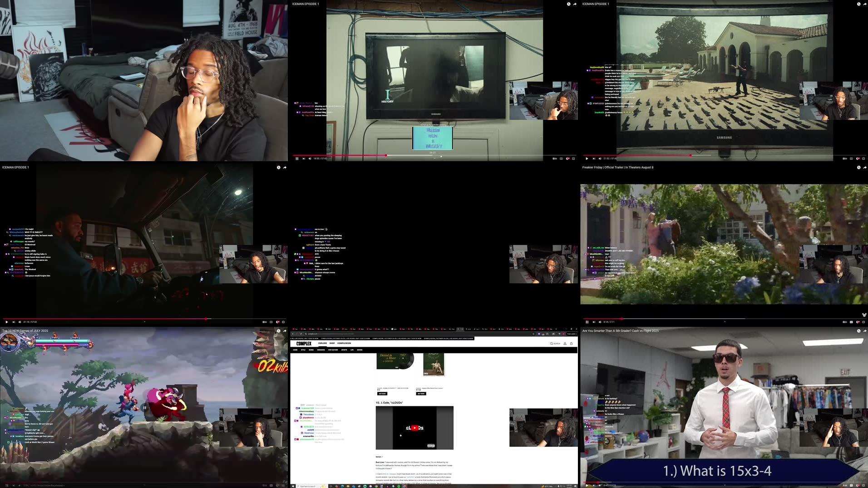Seek using the 18:55 ICEMAN progress bar

tap(434, 155)
